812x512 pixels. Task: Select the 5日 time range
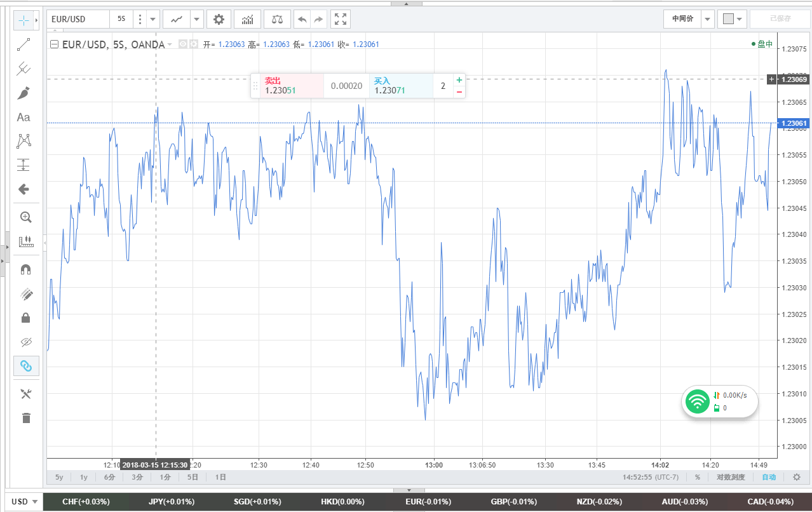pos(193,477)
